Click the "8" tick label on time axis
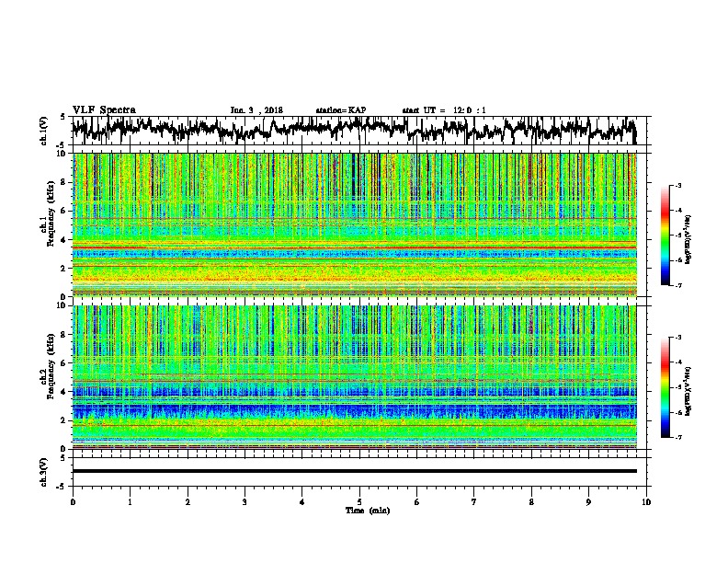The image size is (728, 563). click(x=531, y=502)
